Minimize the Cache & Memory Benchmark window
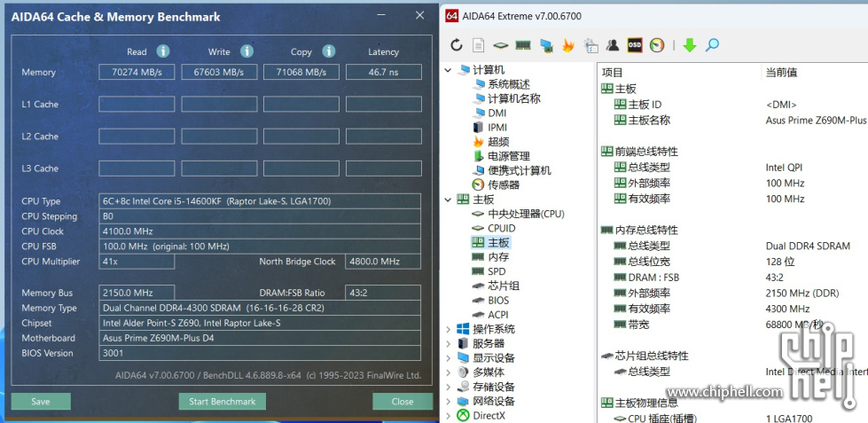868x423 pixels. point(381,15)
